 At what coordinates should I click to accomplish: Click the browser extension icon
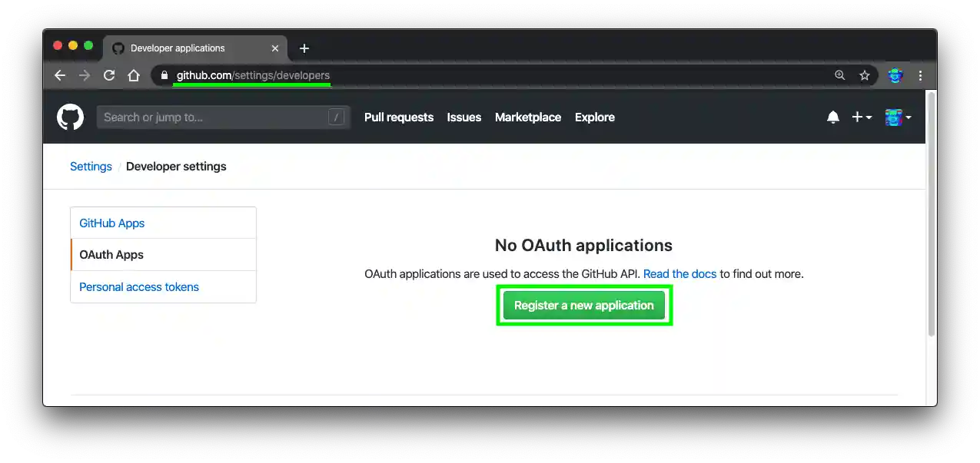[x=894, y=75]
